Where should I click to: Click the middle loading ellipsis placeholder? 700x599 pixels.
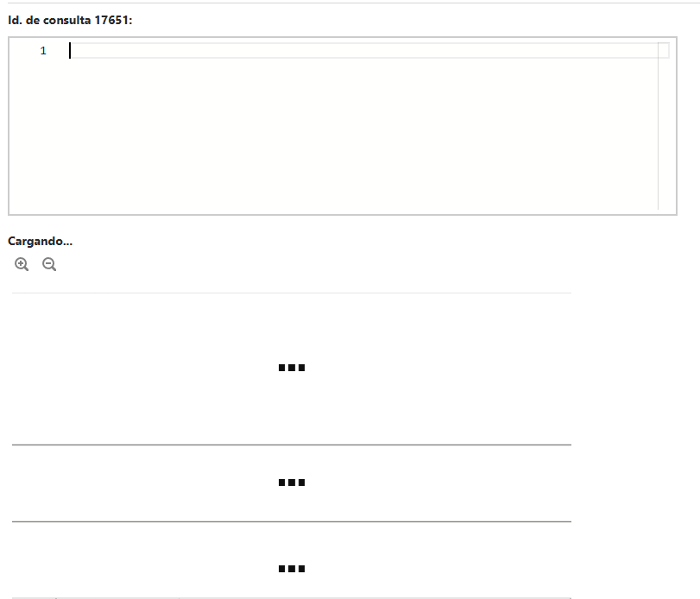292,482
